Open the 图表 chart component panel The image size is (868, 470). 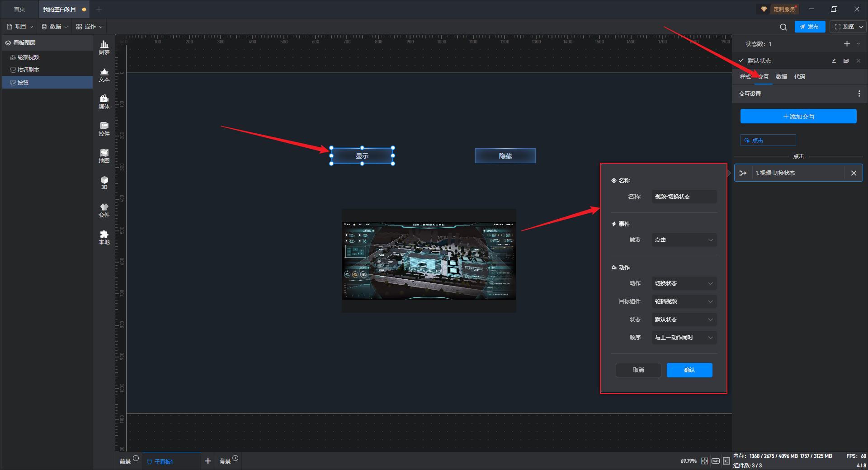coord(104,47)
